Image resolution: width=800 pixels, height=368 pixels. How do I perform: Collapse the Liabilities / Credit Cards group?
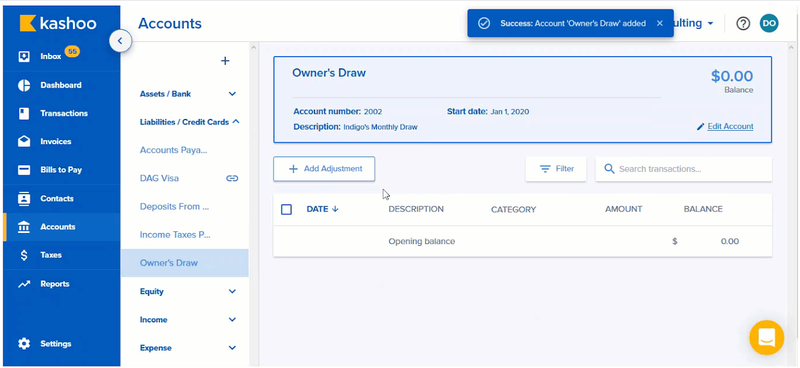coord(236,122)
